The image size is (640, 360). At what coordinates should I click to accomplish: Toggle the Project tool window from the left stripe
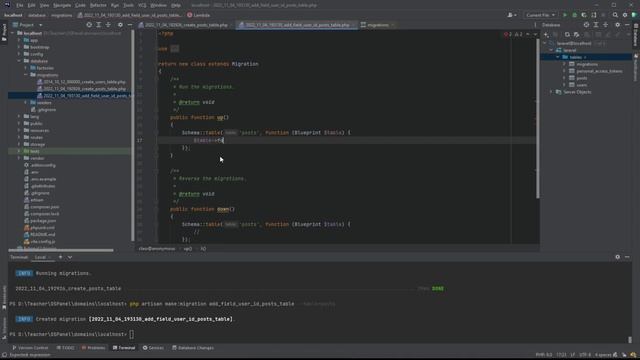tap(4, 32)
